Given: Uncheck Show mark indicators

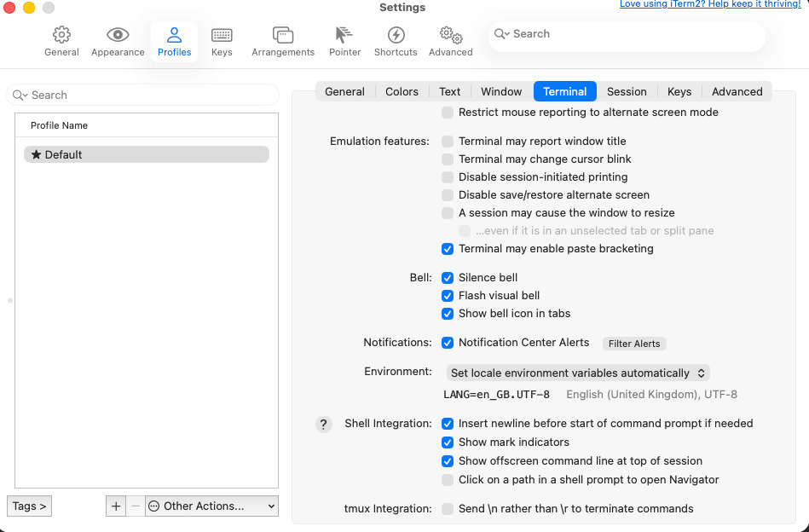Looking at the screenshot, I should (448, 442).
